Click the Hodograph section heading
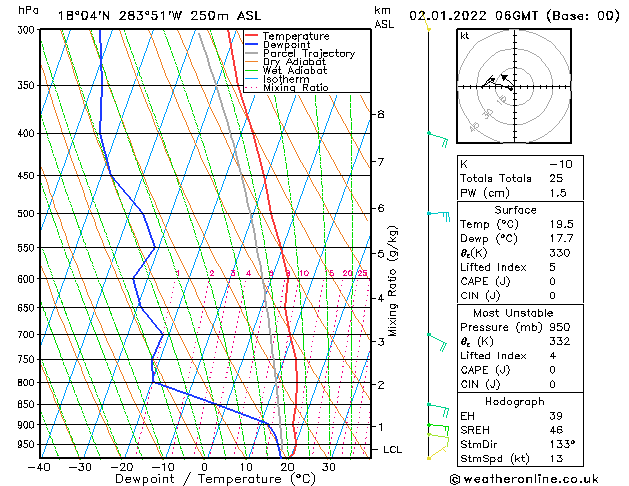Image resolution: width=629 pixels, height=486 pixels. tap(515, 401)
